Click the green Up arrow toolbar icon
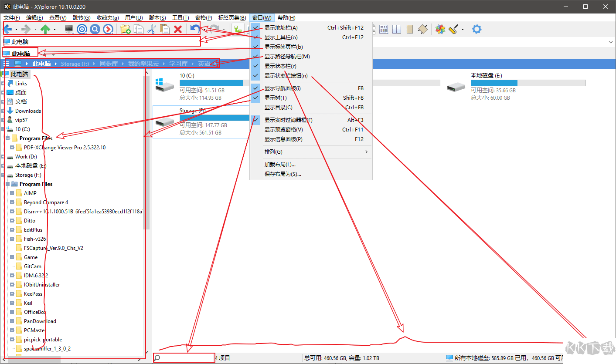This screenshot has height=364, width=616. (x=45, y=29)
